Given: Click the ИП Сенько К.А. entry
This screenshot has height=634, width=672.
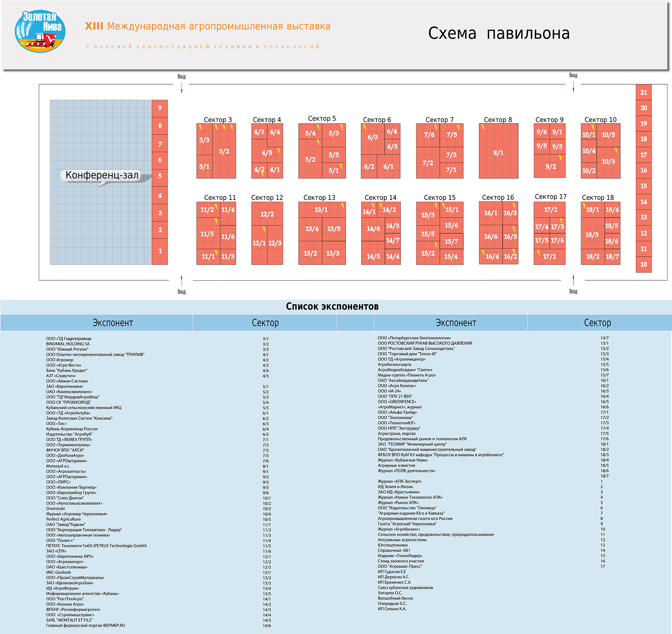Looking at the screenshot, I should tap(392, 609).
